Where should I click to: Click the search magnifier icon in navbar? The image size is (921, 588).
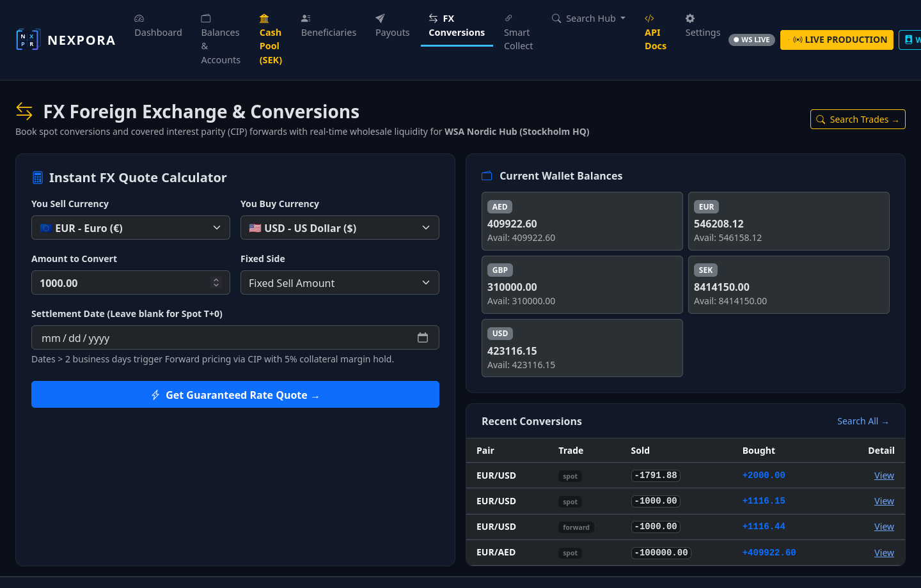556,19
